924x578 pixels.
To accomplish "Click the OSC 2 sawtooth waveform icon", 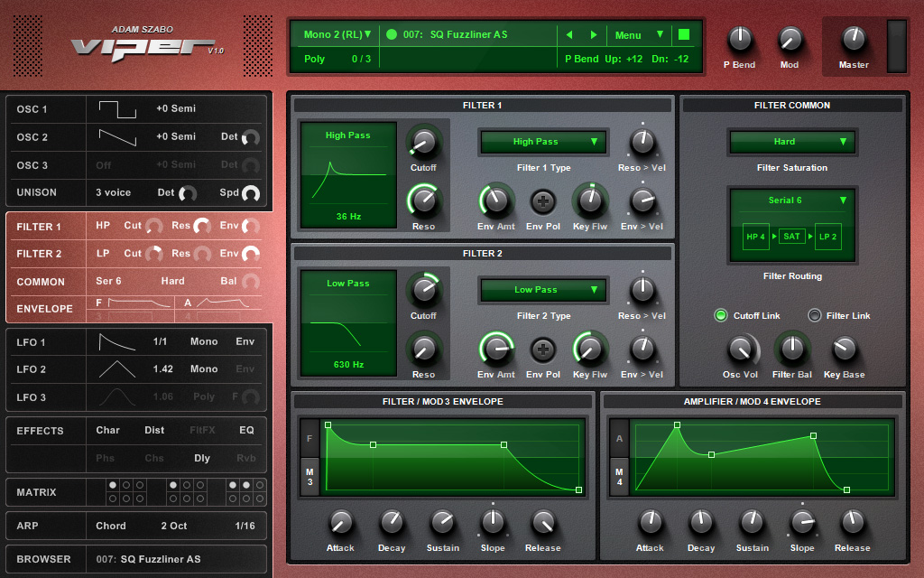I will coord(117,137).
